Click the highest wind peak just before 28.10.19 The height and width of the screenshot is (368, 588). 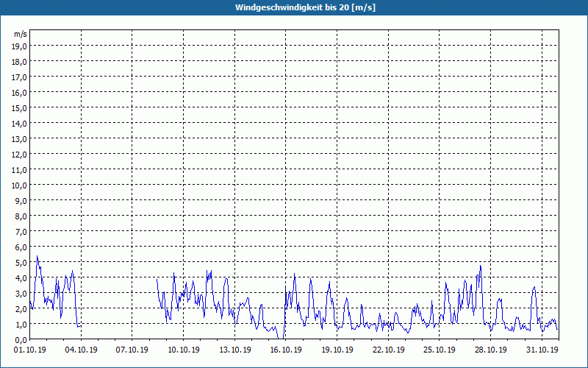(481, 266)
